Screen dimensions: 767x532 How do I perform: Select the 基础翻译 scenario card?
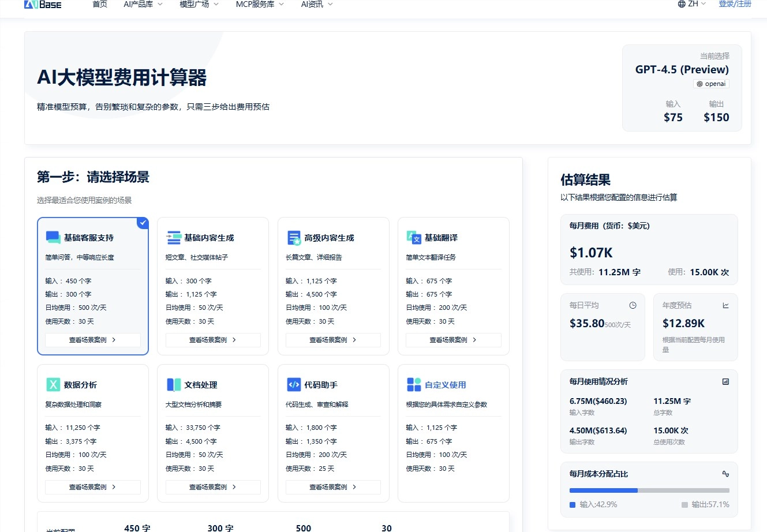click(x=454, y=286)
